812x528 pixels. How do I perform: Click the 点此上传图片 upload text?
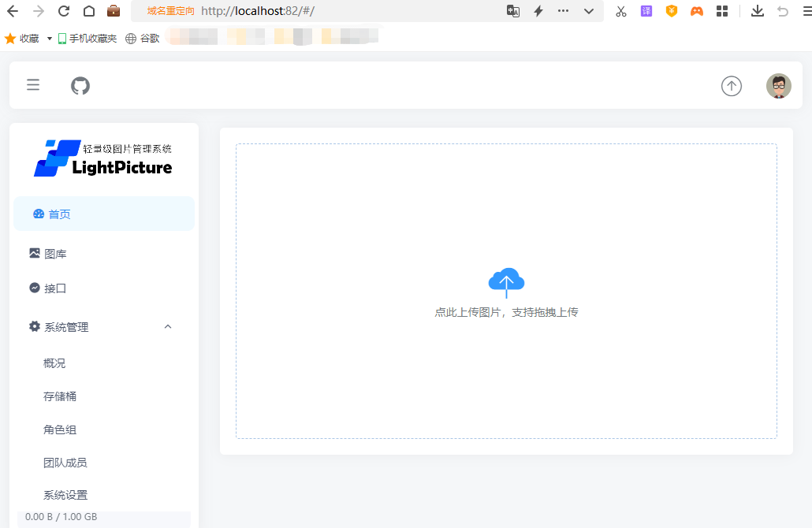[506, 312]
